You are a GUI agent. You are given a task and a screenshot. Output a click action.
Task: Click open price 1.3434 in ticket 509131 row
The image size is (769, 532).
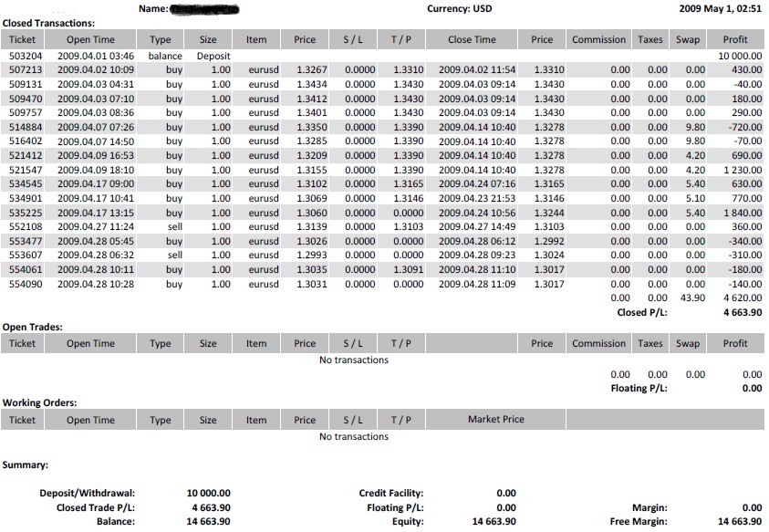311,85
